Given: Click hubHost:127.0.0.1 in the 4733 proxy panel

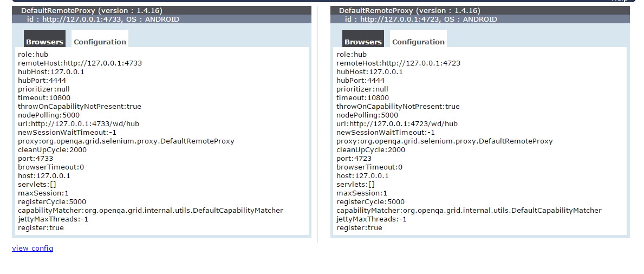Looking at the screenshot, I should coord(51,71).
